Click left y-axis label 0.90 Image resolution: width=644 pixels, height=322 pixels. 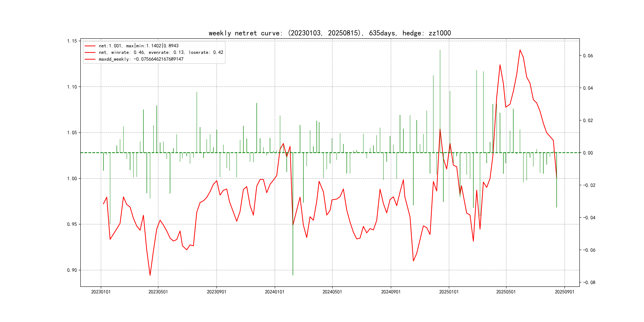(72, 270)
